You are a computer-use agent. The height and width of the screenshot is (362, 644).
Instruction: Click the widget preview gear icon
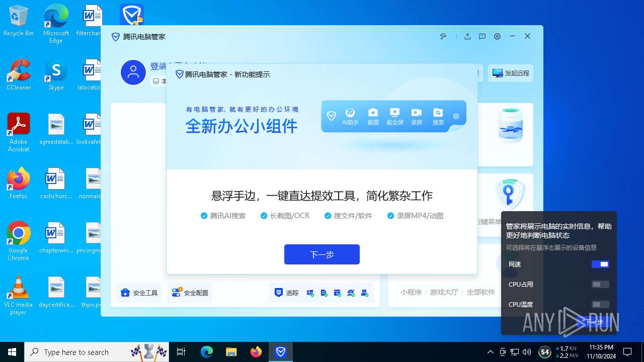(456, 116)
